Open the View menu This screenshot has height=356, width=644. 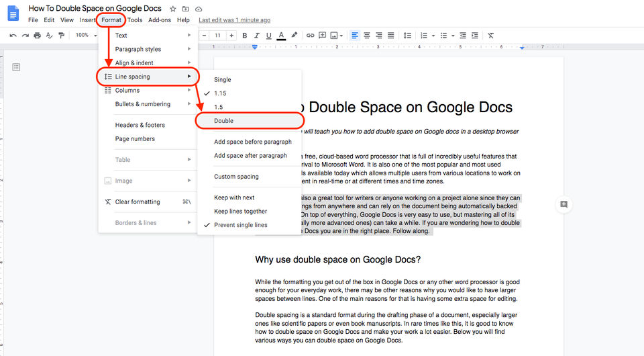[x=67, y=19]
